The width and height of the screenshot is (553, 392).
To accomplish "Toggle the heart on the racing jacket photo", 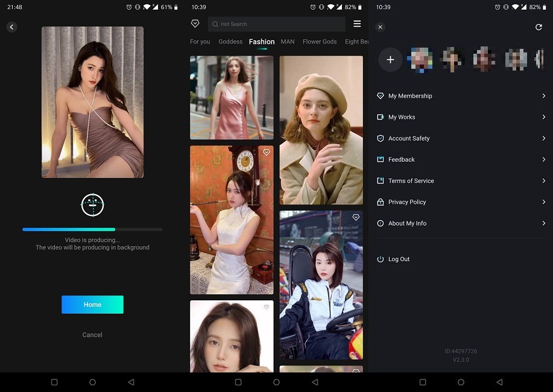I will [356, 217].
